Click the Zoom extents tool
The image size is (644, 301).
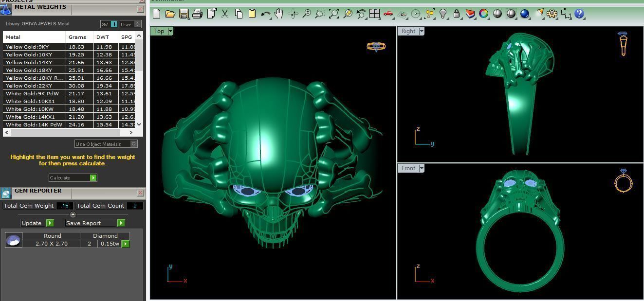coord(334,14)
